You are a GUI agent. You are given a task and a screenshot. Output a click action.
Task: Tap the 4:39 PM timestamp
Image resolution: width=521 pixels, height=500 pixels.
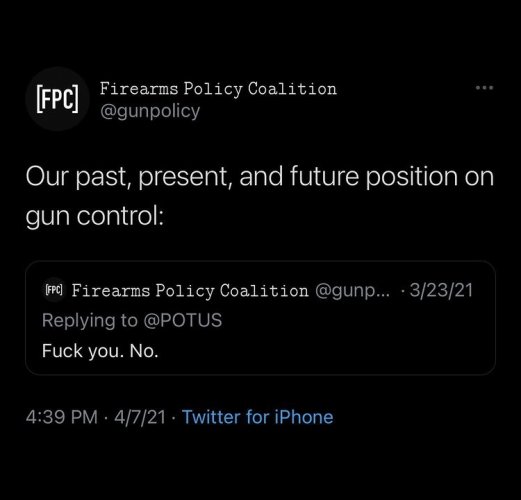[62, 417]
